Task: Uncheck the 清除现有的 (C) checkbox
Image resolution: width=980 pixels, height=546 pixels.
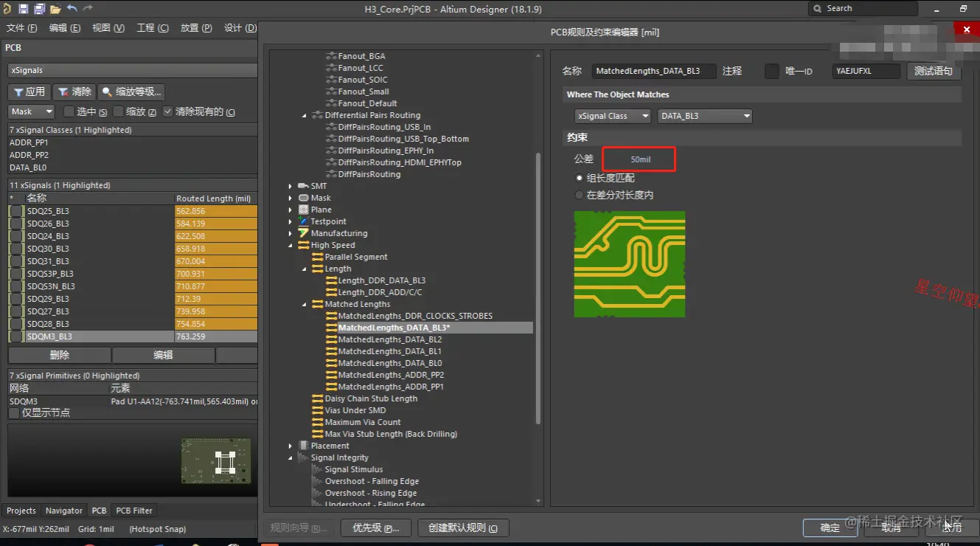Action: point(168,111)
